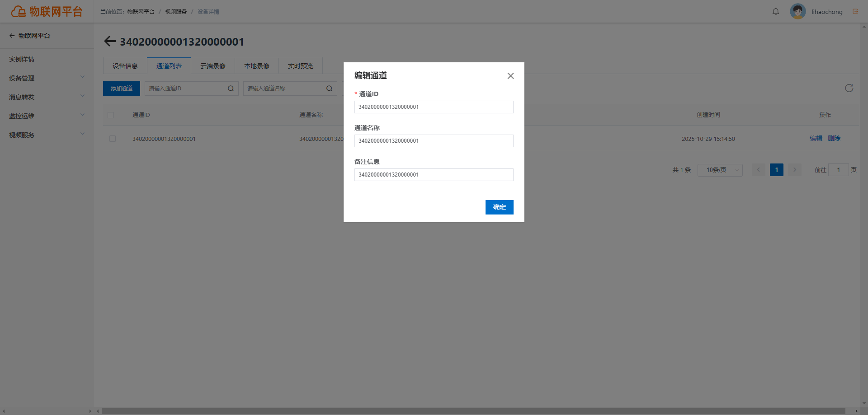The width and height of the screenshot is (868, 415).
Task: Go to previous page arrow in pagination
Action: (759, 170)
